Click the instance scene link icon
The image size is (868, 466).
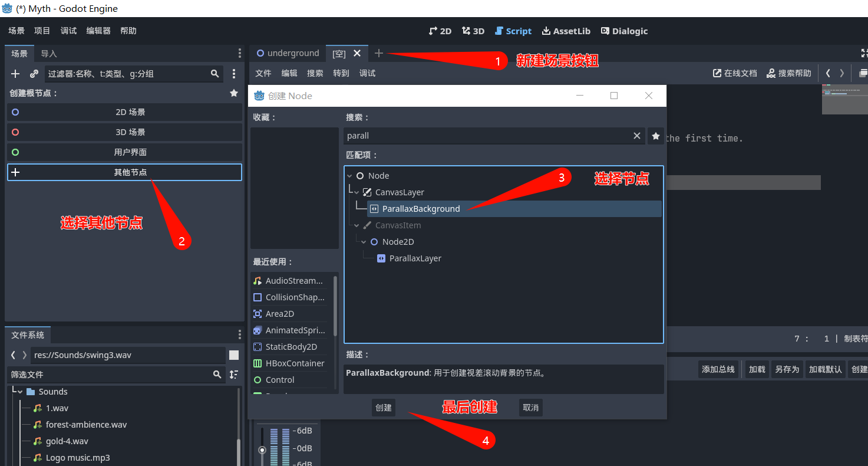pyautogui.click(x=34, y=74)
